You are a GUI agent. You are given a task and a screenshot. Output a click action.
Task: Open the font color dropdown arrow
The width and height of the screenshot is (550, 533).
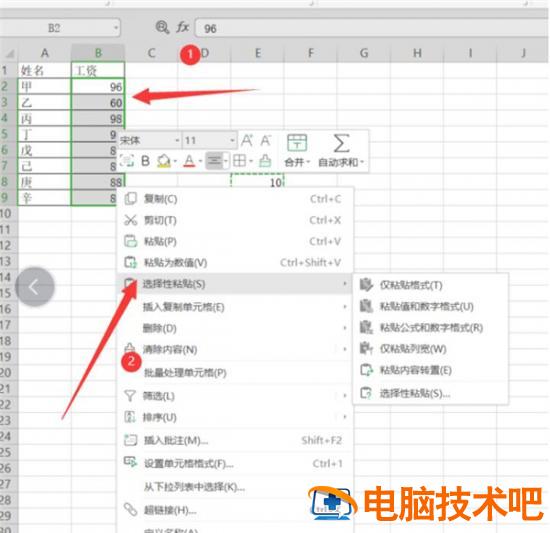click(x=200, y=162)
